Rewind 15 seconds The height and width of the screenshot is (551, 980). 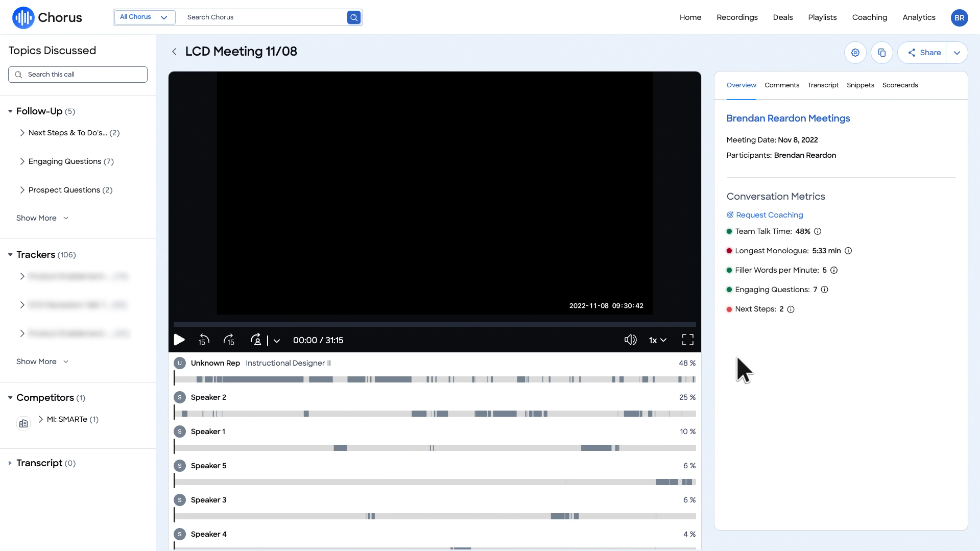204,340
